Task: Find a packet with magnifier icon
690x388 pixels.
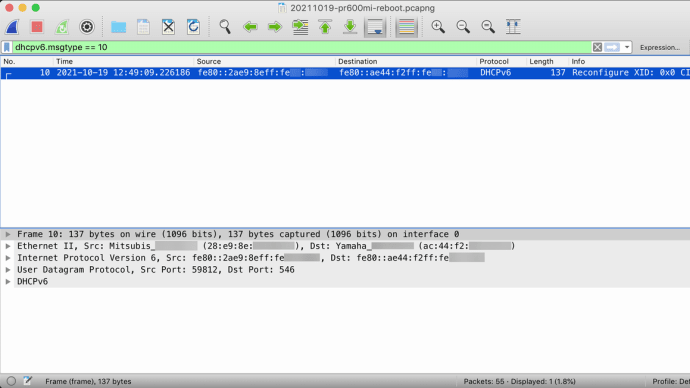Action: coord(225,27)
